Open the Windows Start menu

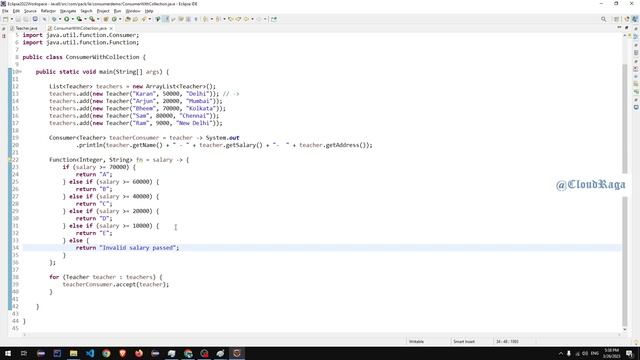click(x=8, y=353)
